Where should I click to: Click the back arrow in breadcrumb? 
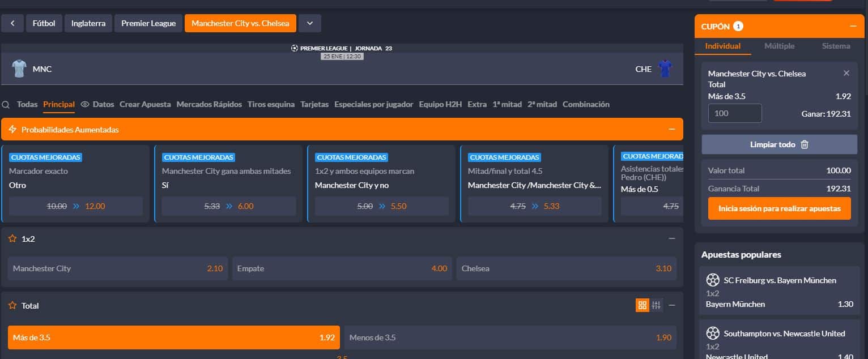coord(12,23)
